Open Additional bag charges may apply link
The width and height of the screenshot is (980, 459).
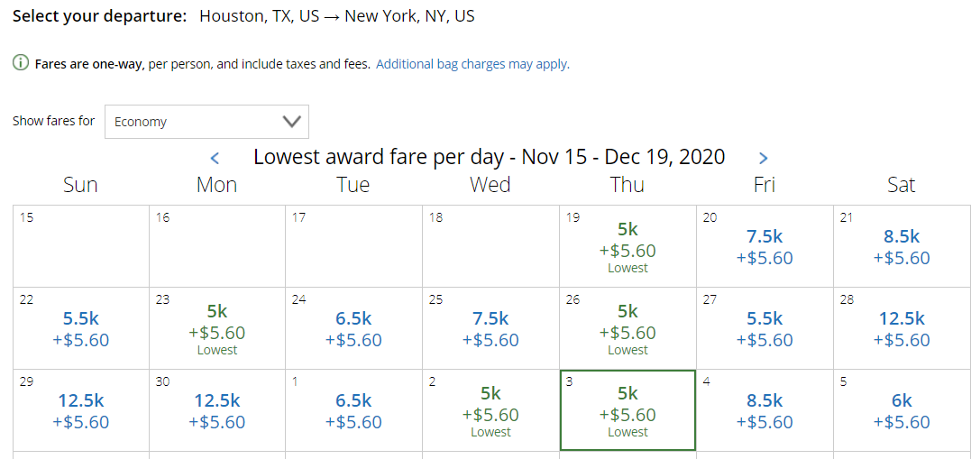[x=472, y=64]
